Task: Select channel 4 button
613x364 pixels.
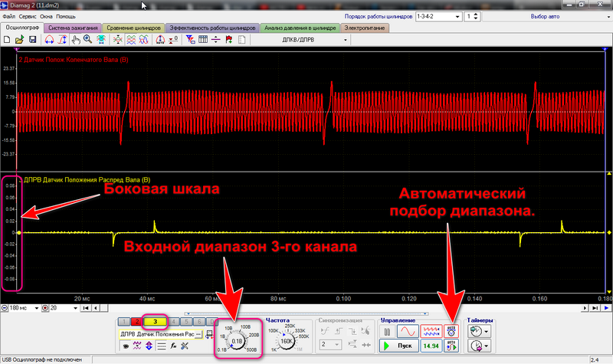Action: [x=174, y=322]
